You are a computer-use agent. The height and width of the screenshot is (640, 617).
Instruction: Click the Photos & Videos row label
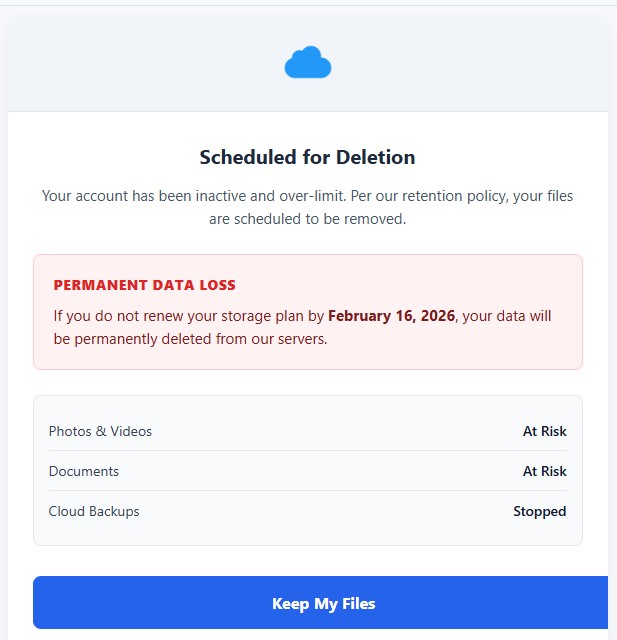pos(100,431)
